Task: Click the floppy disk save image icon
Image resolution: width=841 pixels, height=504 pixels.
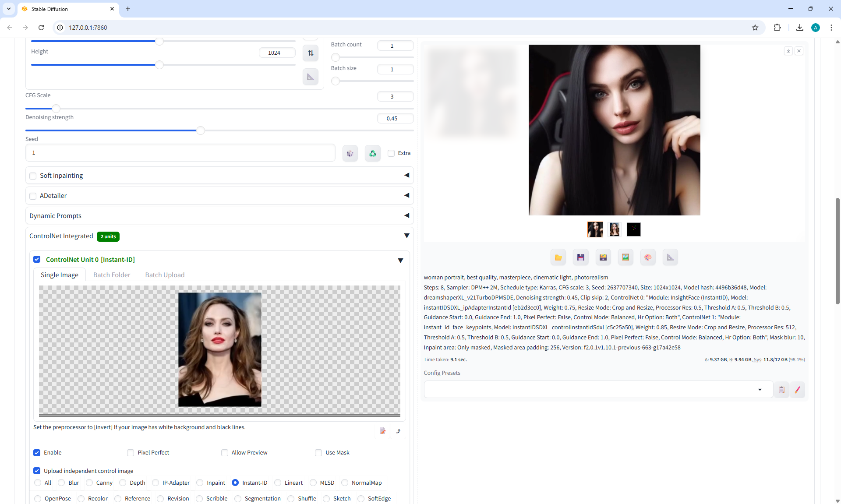Action: click(x=580, y=257)
